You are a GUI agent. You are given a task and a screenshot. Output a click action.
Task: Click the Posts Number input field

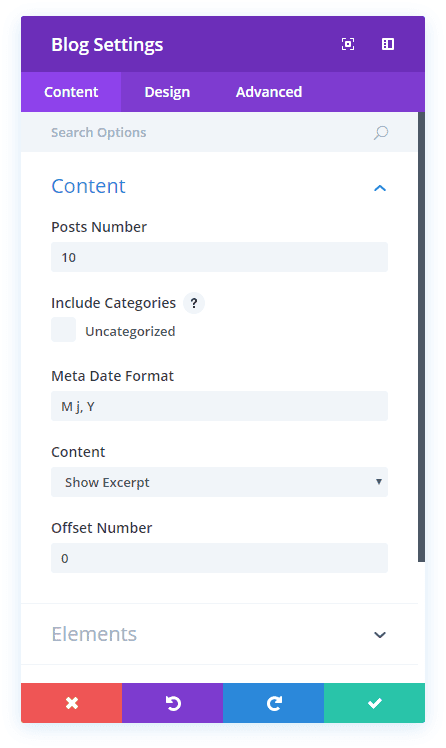tap(219, 257)
